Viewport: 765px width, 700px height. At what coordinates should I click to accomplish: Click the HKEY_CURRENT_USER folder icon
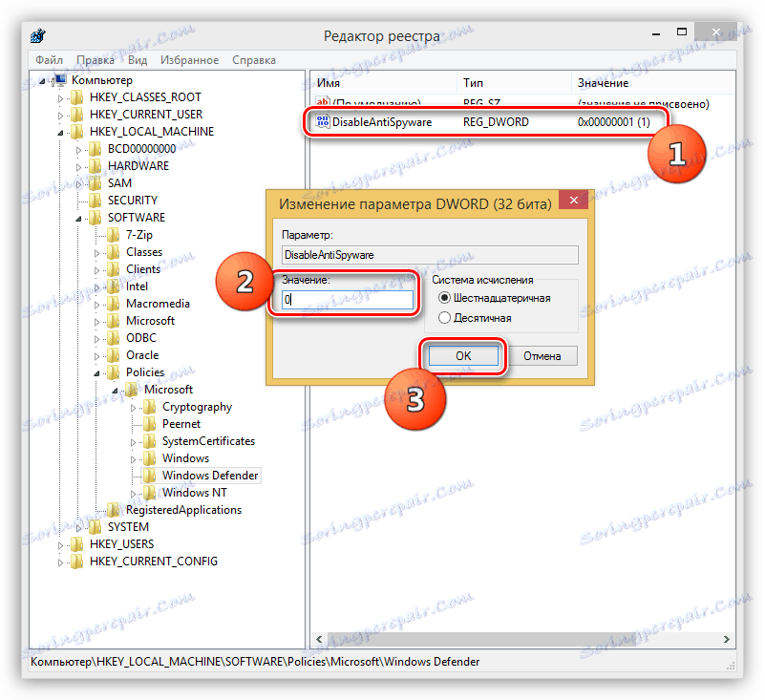click(77, 115)
